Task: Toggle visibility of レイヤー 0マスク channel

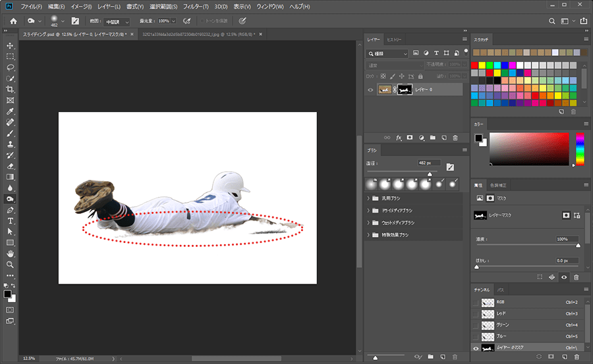Action: tap(476, 348)
